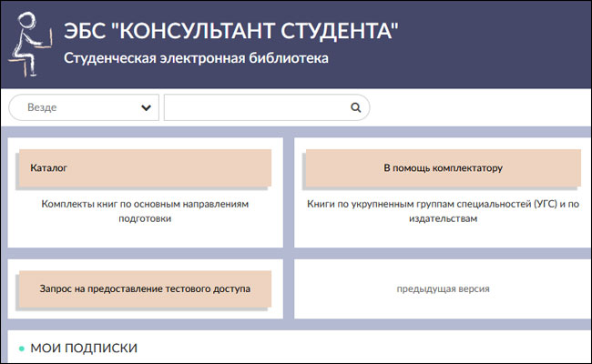Viewport: 592px width, 364px height.
Task: Click the word издательствам in the right card
Action: [443, 219]
